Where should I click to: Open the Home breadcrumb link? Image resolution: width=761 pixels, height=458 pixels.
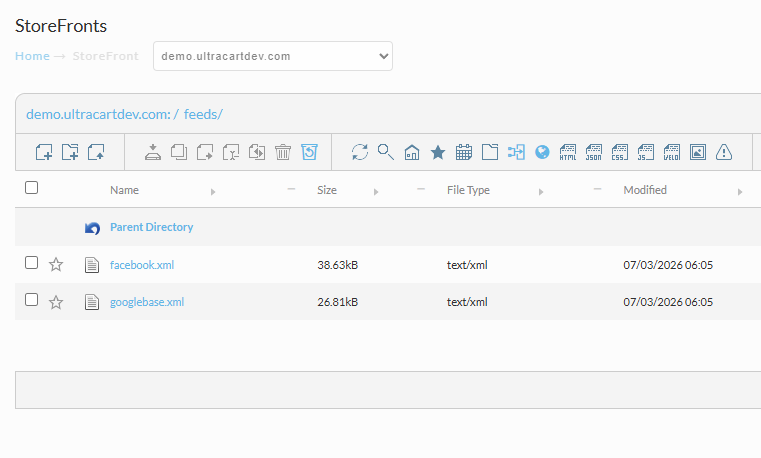tap(32, 56)
